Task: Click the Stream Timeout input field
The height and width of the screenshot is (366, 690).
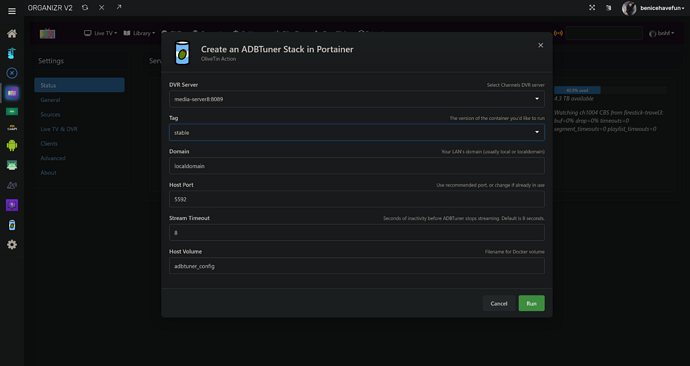Action: click(x=357, y=233)
